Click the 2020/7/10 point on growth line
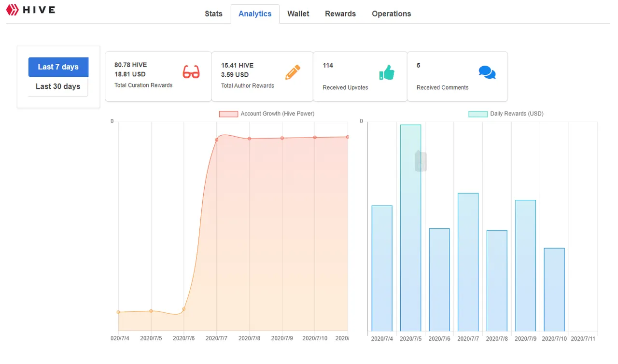This screenshot has width=618, height=364. point(315,138)
